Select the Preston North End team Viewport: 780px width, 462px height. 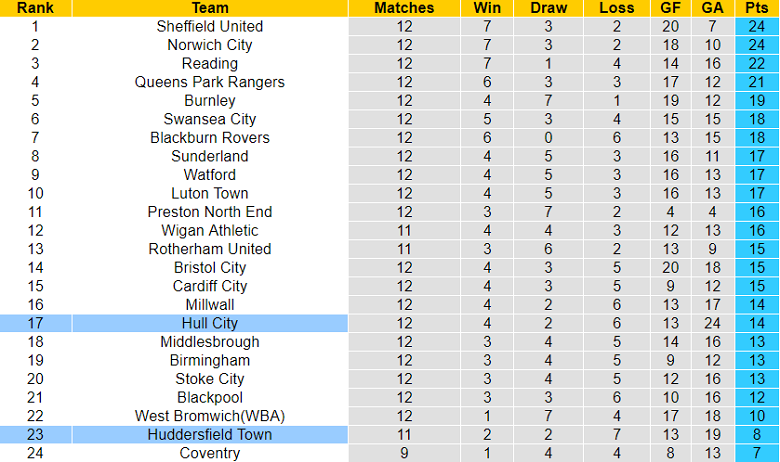point(210,212)
